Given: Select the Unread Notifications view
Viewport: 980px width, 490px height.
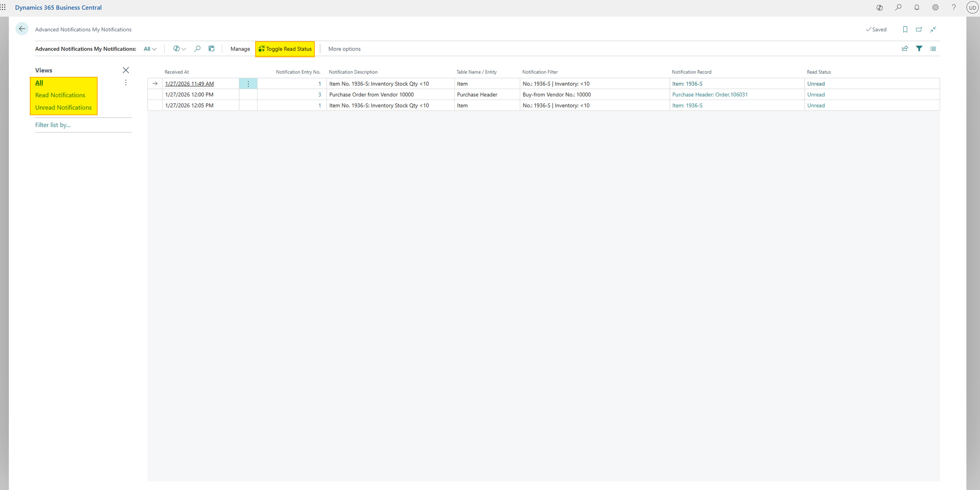Looking at the screenshot, I should click(x=63, y=107).
